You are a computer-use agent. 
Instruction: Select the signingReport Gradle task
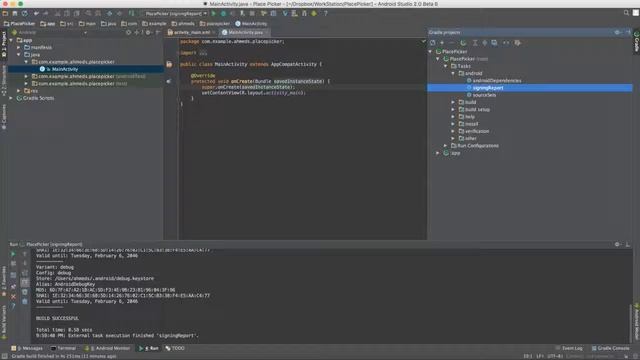click(x=530, y=88)
